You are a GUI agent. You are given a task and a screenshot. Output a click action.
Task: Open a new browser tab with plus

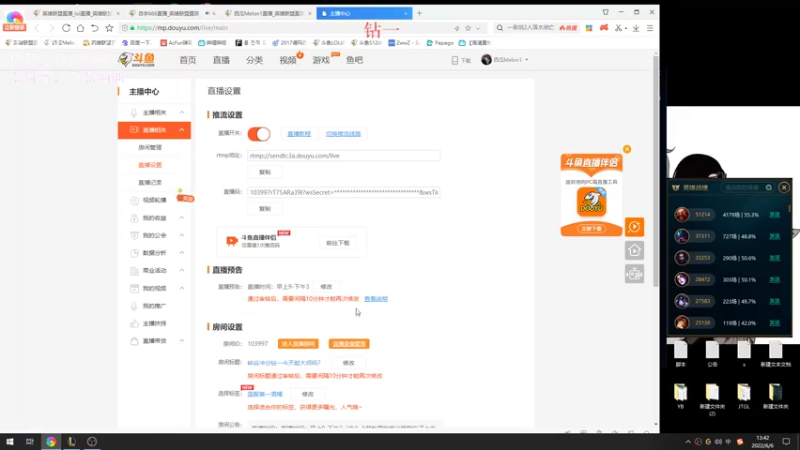point(419,13)
